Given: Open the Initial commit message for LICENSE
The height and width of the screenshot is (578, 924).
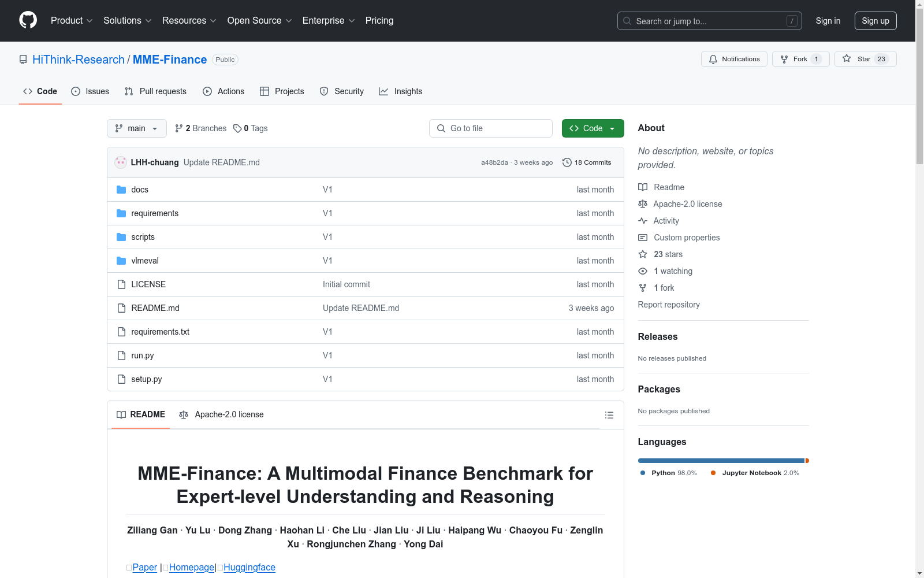Looking at the screenshot, I should [x=346, y=284].
